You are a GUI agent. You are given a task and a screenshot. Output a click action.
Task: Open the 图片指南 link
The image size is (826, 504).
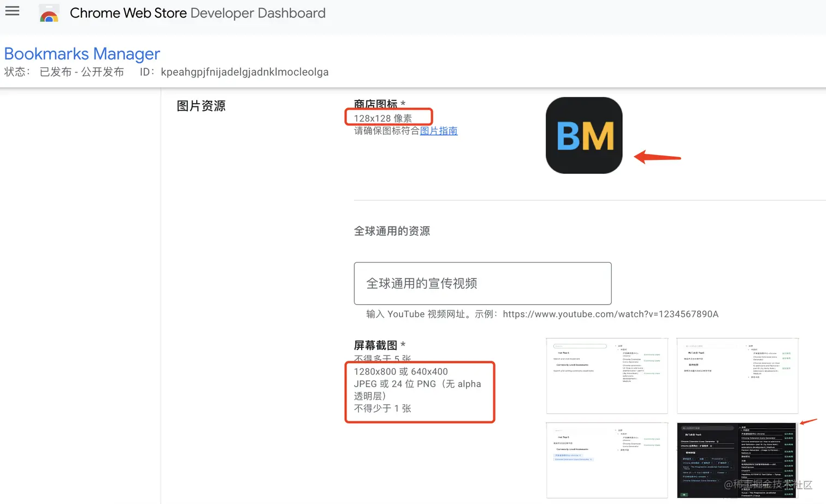pyautogui.click(x=439, y=131)
